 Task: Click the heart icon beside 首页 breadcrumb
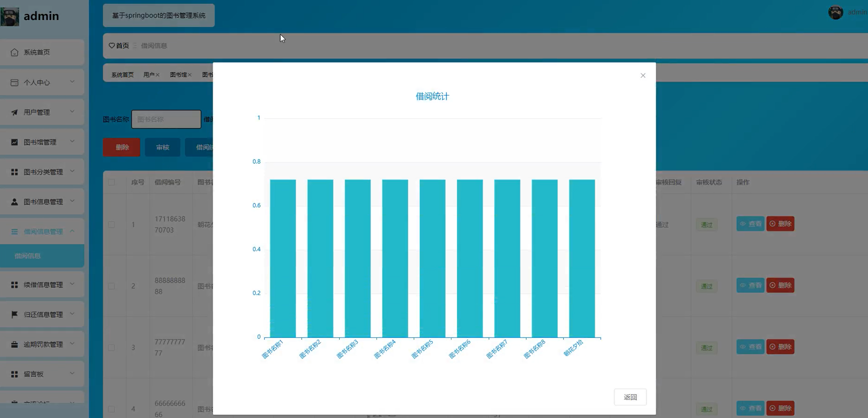point(112,46)
